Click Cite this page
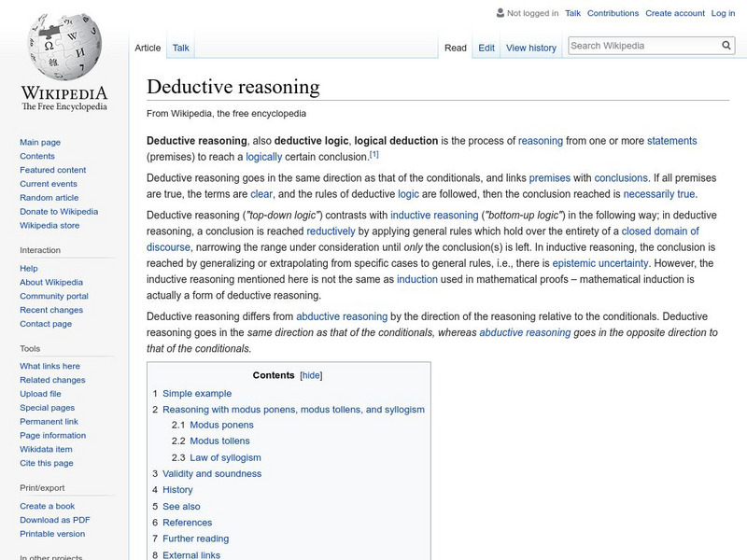 pyautogui.click(x=46, y=462)
